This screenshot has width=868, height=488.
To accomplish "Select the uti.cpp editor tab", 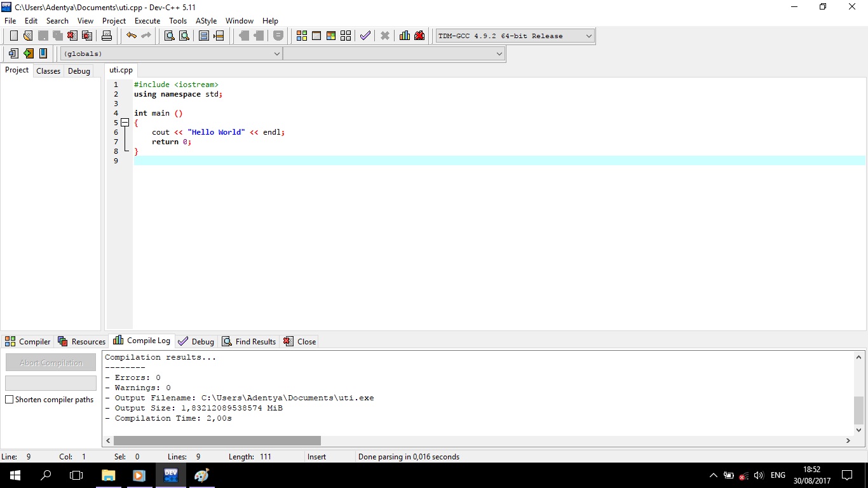I will coord(121,70).
